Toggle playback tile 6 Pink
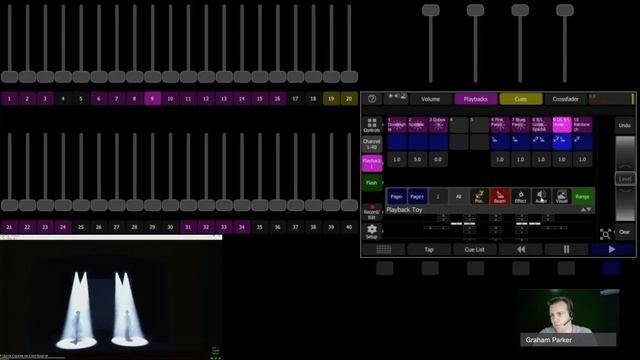Viewport: 640px width, 360px height. click(x=500, y=124)
